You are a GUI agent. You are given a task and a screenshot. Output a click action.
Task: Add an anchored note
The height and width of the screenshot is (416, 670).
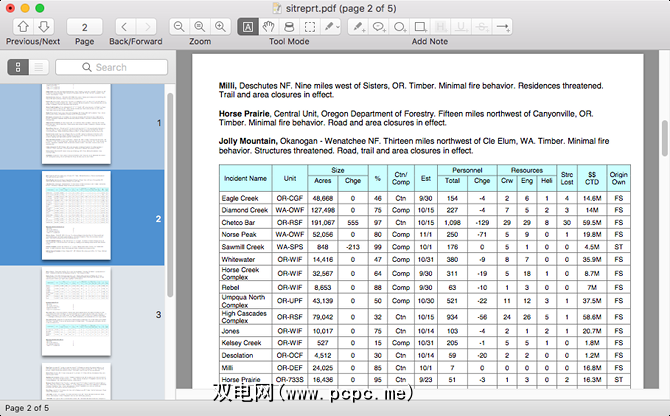(381, 26)
